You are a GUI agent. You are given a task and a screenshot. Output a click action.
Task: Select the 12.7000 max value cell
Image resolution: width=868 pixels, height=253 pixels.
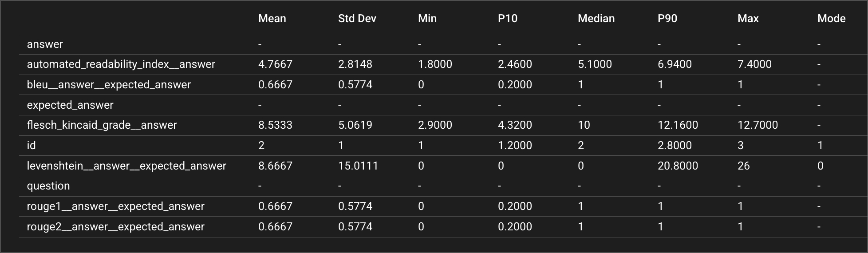[758, 125]
